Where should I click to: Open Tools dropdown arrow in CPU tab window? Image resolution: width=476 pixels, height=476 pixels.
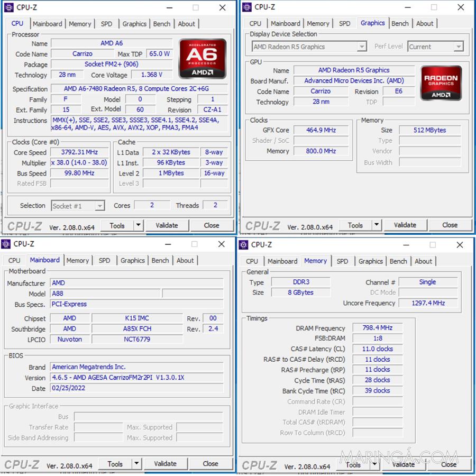(139, 225)
